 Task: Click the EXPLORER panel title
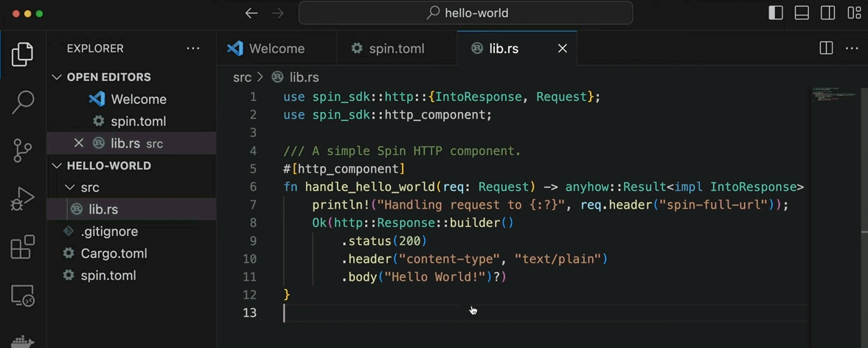(95, 49)
